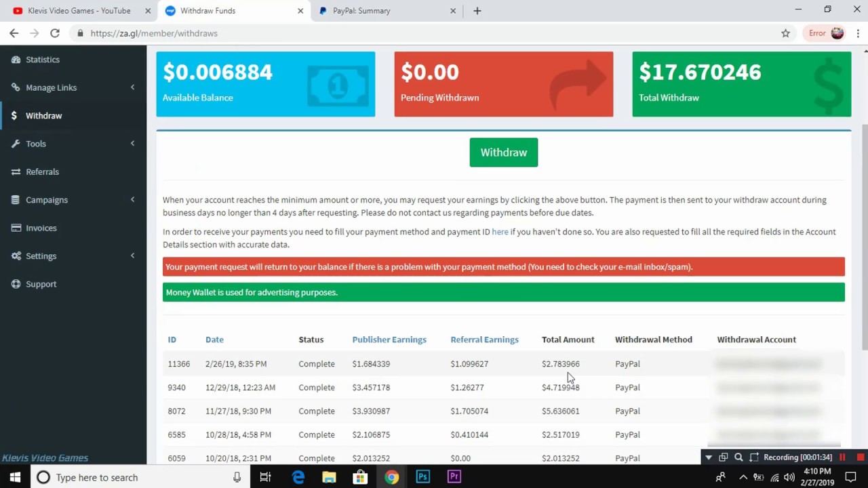
Task: Click the Tools wrench icon
Action: (x=16, y=144)
